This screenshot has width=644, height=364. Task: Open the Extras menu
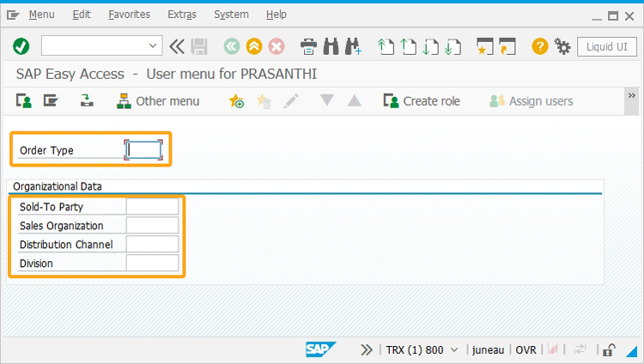coord(182,15)
